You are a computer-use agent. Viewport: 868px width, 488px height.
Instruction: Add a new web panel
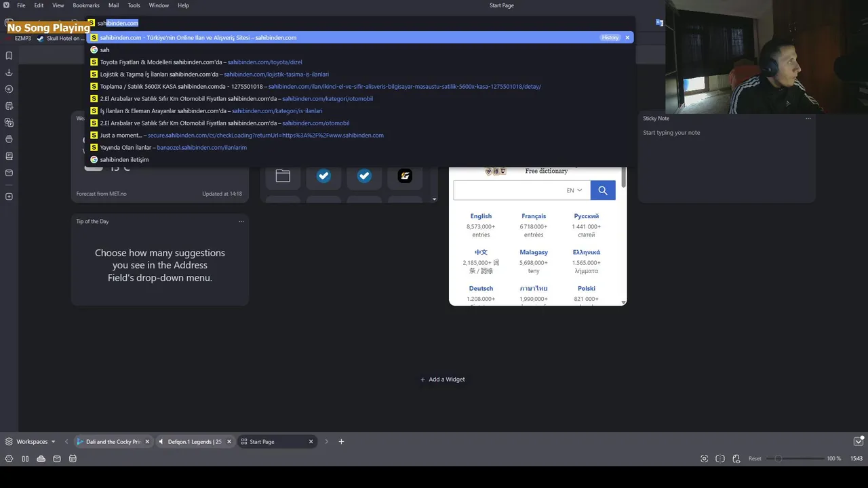coord(9,197)
